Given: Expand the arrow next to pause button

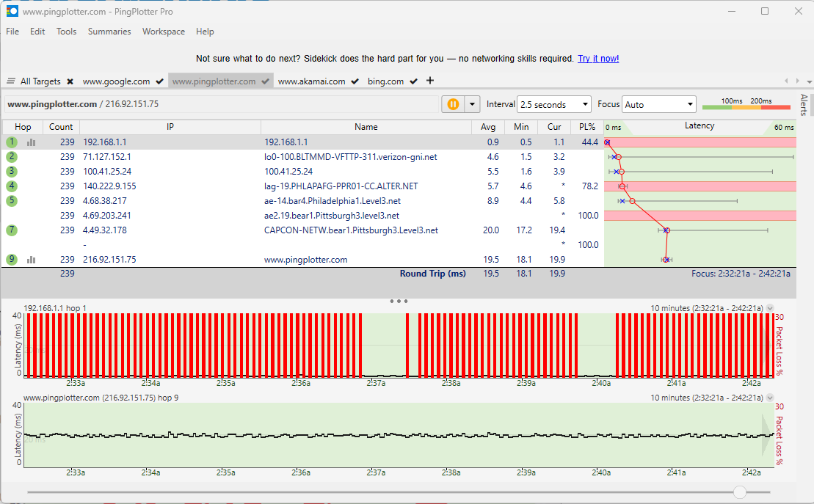Looking at the screenshot, I should pos(472,104).
